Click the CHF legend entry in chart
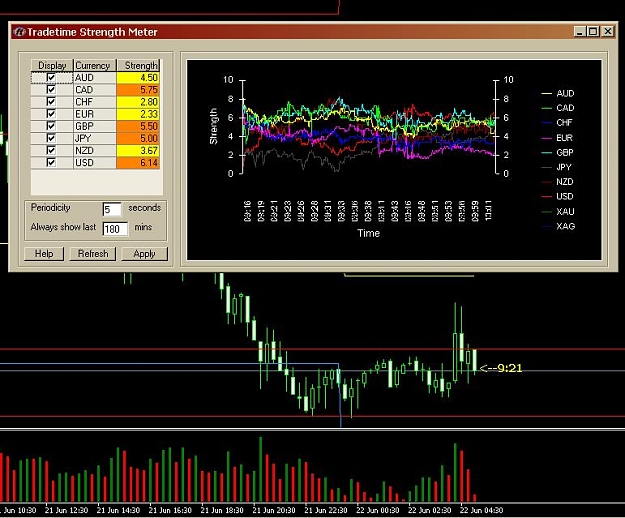The image size is (625, 518). click(x=558, y=123)
